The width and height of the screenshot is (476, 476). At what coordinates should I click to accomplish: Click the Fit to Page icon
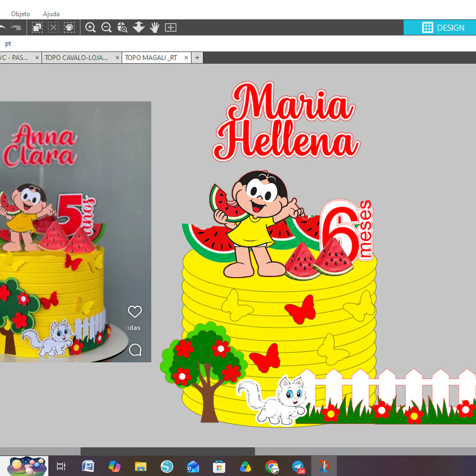tap(171, 28)
